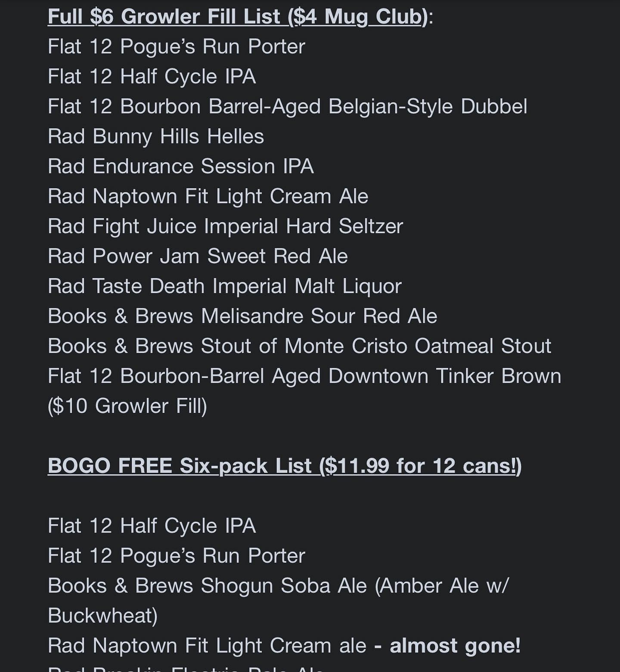
Task: Click Stout of Monte Cristo Oatmeal Stout
Action: click(299, 346)
